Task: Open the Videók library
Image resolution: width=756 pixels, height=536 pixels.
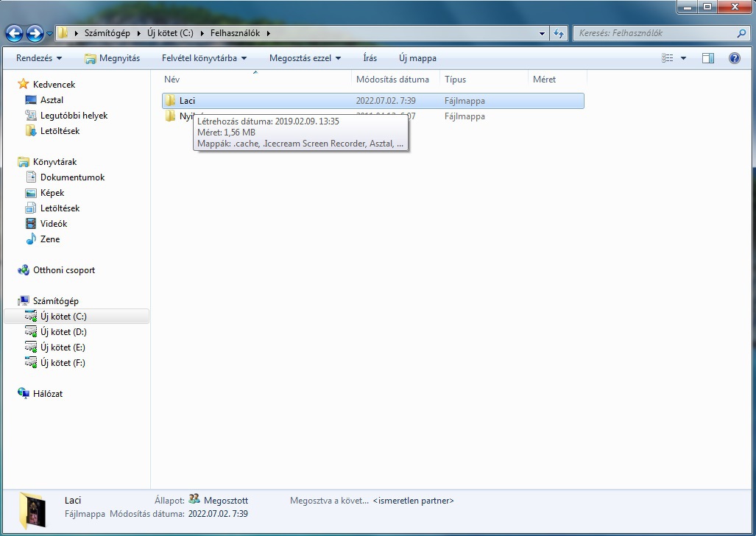Action: (54, 223)
